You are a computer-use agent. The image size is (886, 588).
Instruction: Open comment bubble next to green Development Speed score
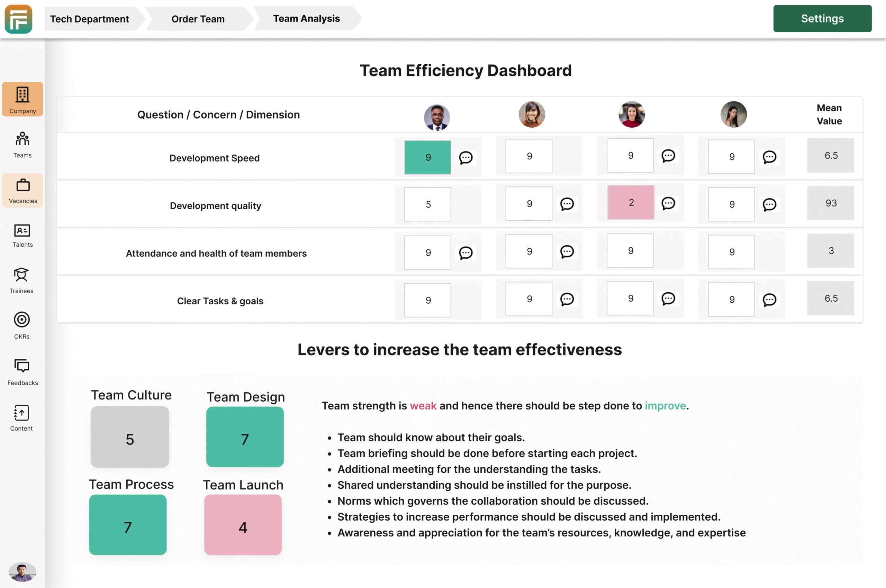tap(466, 158)
